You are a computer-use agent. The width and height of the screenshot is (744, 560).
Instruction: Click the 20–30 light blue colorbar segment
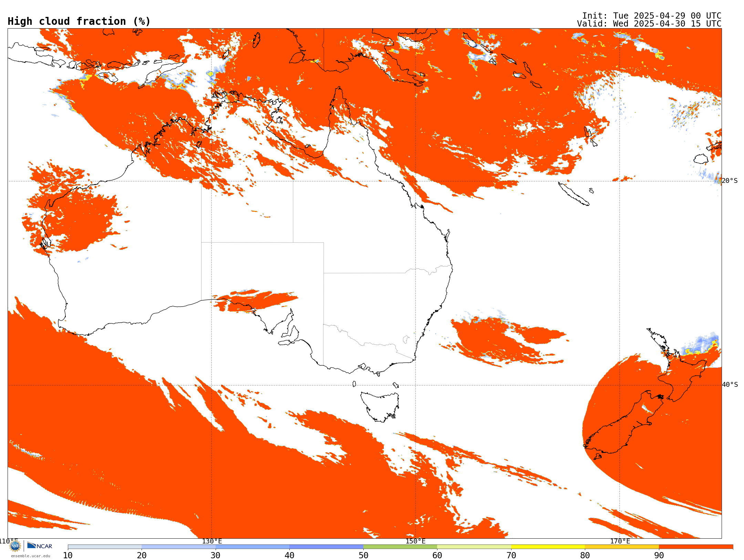pos(178,547)
